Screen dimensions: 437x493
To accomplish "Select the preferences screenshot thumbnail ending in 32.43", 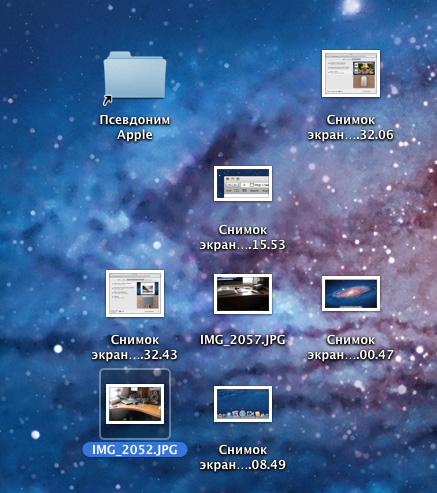I will point(135,293).
